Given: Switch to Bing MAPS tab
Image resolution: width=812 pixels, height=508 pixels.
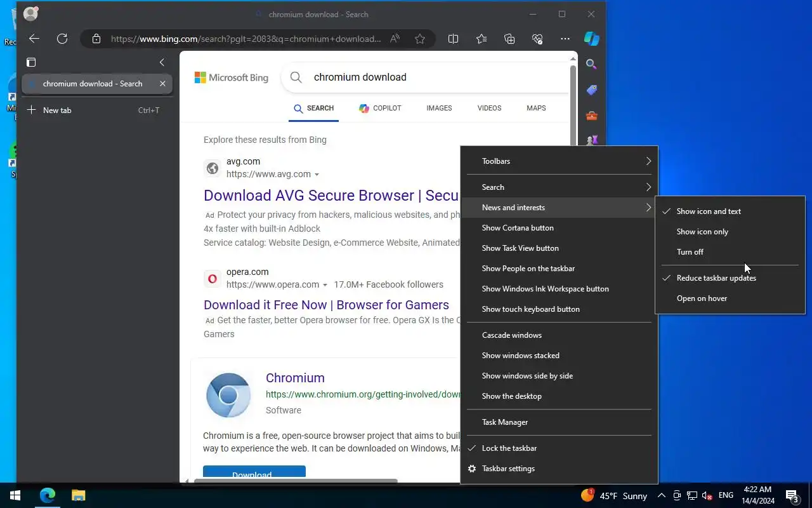Looking at the screenshot, I should 536,109.
